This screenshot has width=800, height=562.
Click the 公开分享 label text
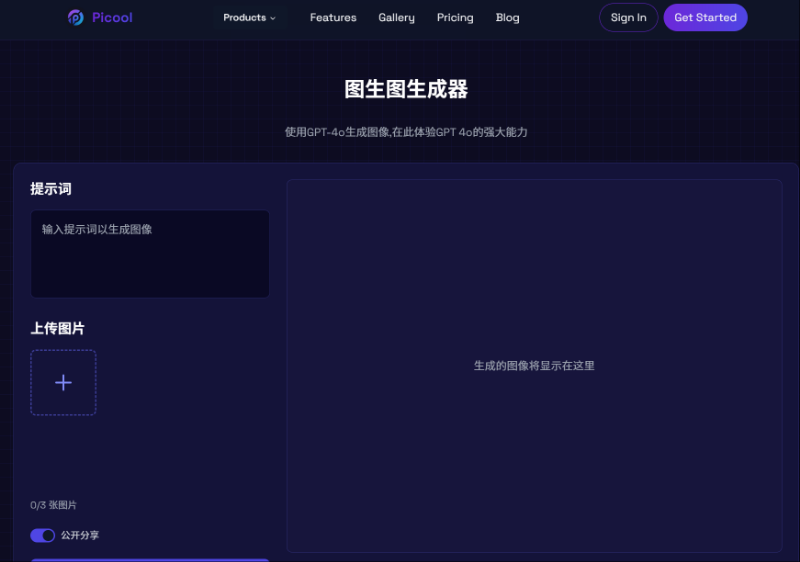tap(80, 535)
